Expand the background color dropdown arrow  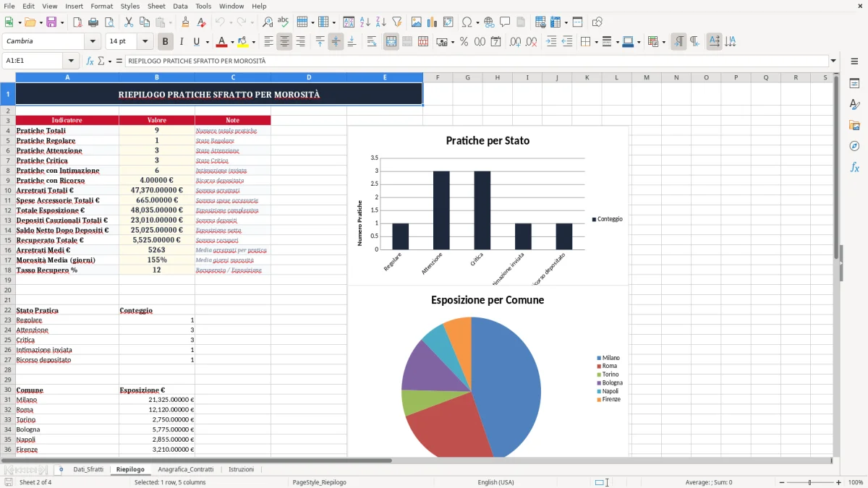253,42
